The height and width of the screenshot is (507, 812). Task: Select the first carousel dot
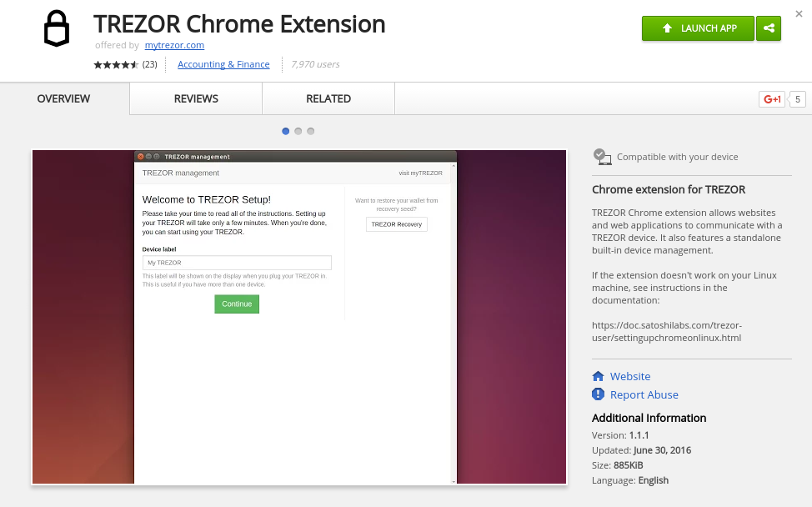286,131
